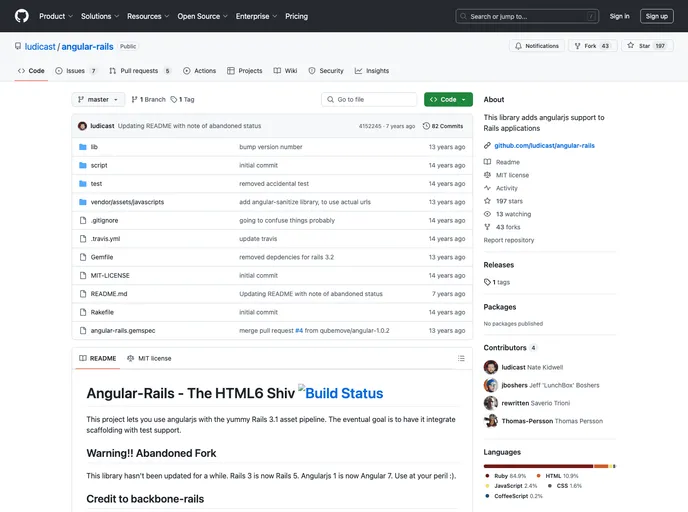Click the test folder icon

coord(82,184)
